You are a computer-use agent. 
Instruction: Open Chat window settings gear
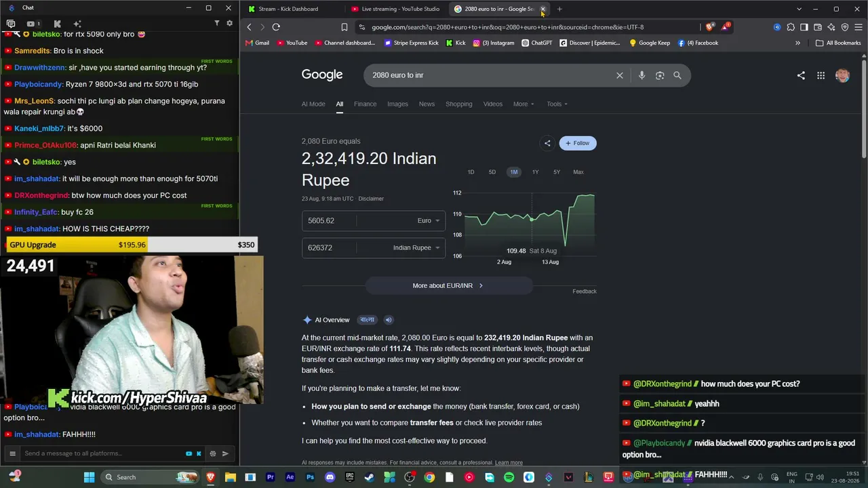pyautogui.click(x=229, y=23)
